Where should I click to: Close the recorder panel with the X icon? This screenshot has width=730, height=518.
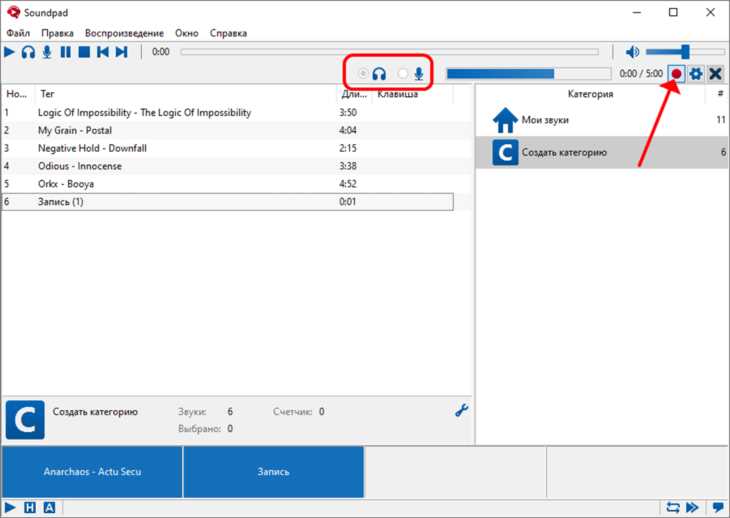coord(716,74)
